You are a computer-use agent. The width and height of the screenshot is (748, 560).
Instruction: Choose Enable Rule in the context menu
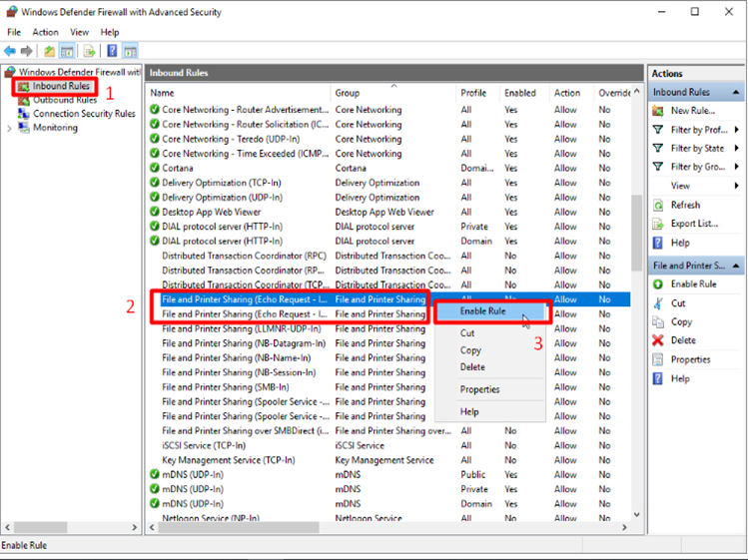(482, 310)
